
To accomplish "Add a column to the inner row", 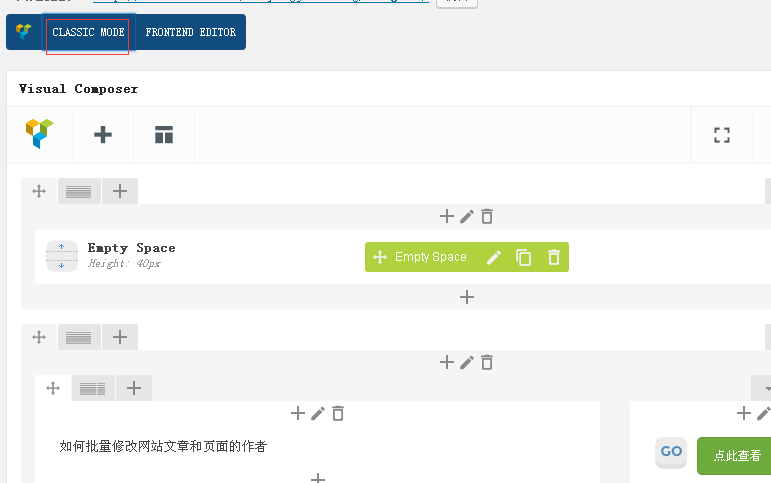I will click(x=134, y=388).
